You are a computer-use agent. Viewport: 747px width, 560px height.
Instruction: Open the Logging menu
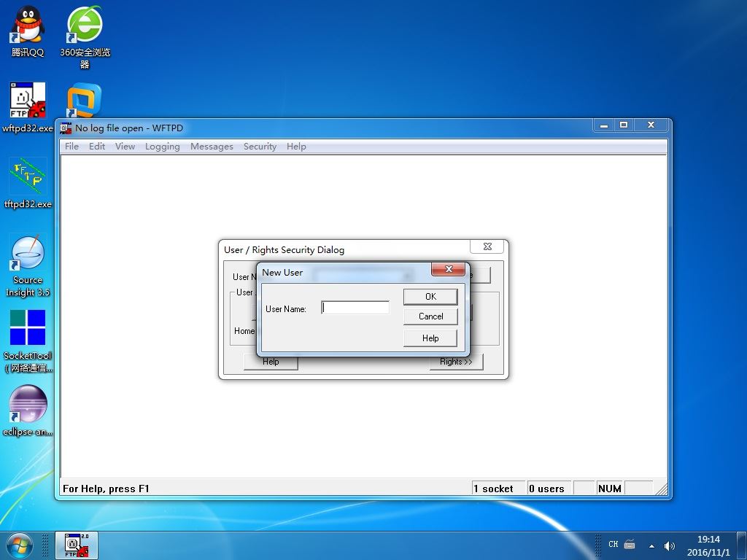pos(163,147)
